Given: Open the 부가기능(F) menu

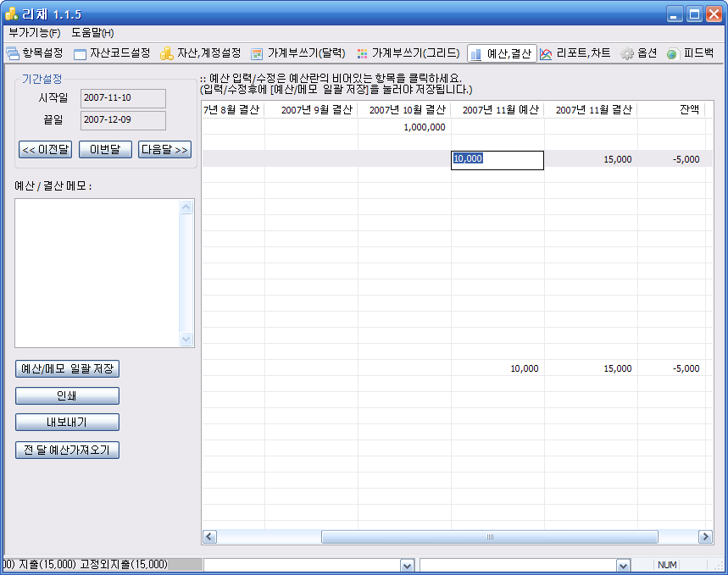Looking at the screenshot, I should (35, 33).
